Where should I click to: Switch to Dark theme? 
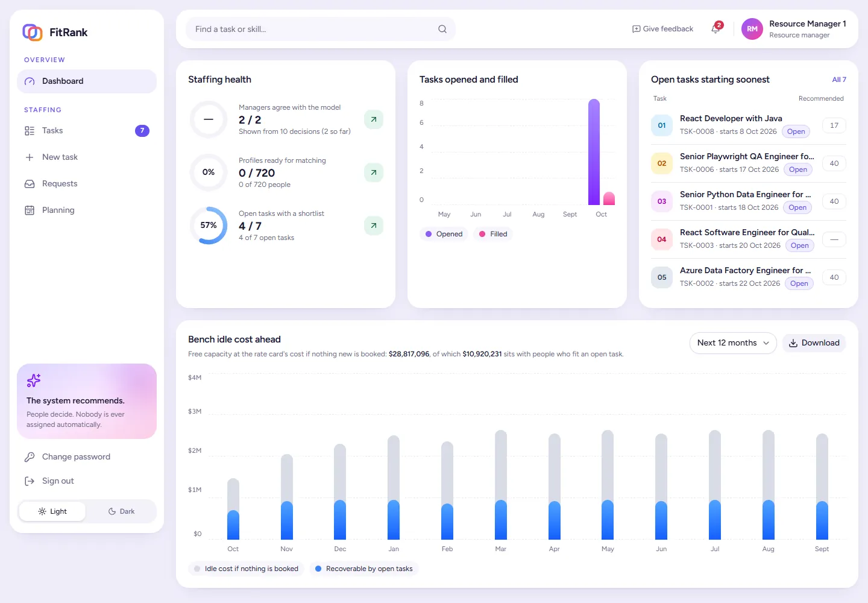click(x=121, y=511)
